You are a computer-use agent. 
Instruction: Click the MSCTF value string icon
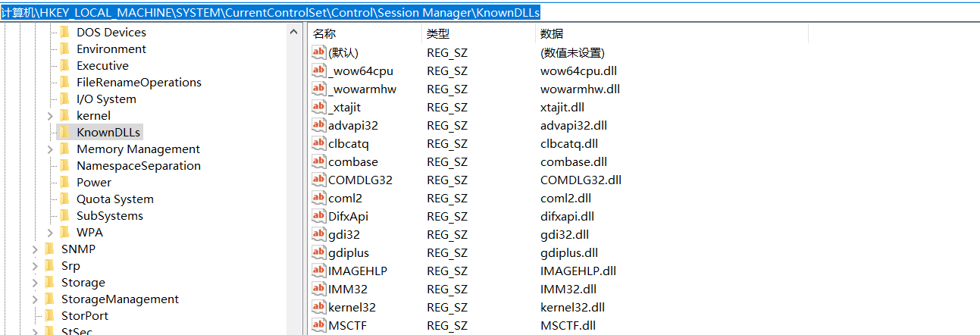[x=319, y=325]
